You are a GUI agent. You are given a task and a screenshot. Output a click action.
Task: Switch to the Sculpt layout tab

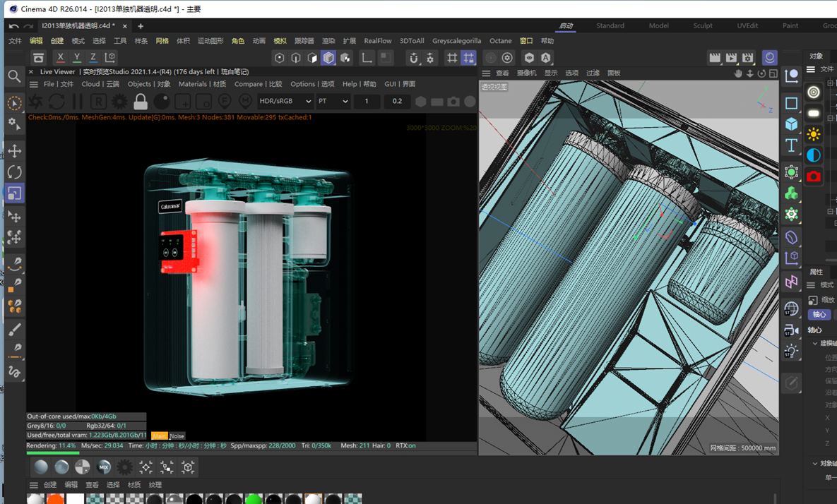tap(703, 25)
